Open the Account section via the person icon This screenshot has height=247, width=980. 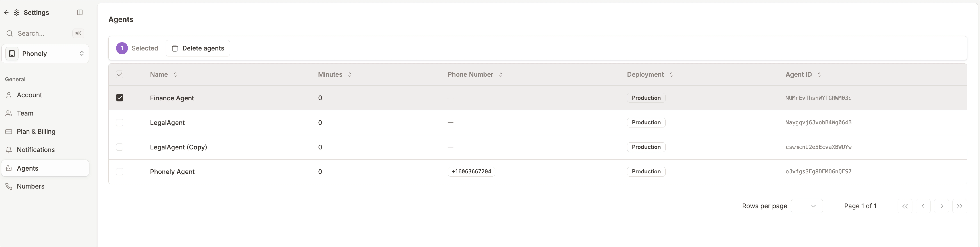tap(9, 95)
